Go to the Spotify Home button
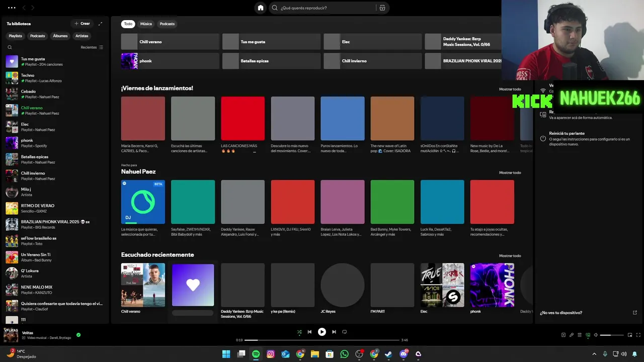This screenshot has height=362, width=644. coord(261,8)
